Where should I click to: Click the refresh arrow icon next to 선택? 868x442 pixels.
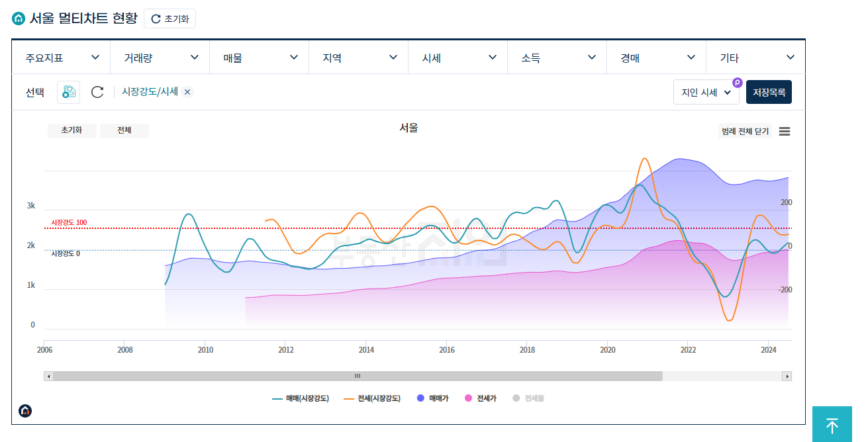tap(97, 92)
